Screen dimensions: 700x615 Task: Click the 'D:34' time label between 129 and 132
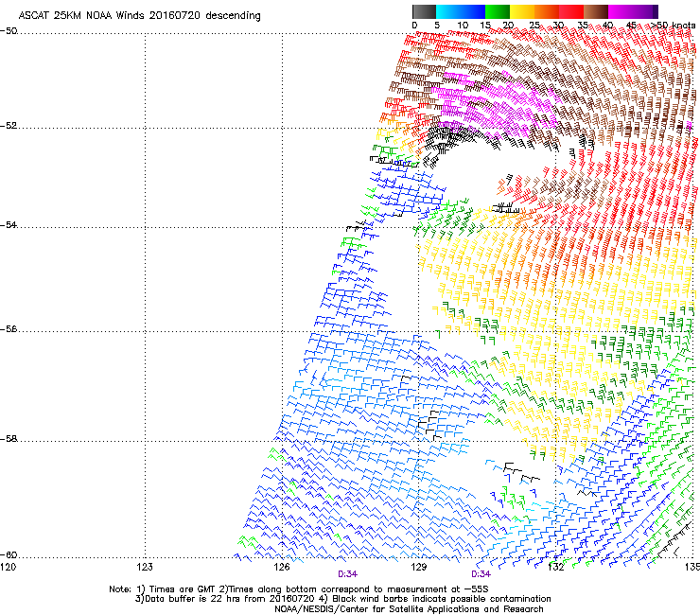pos(481,574)
